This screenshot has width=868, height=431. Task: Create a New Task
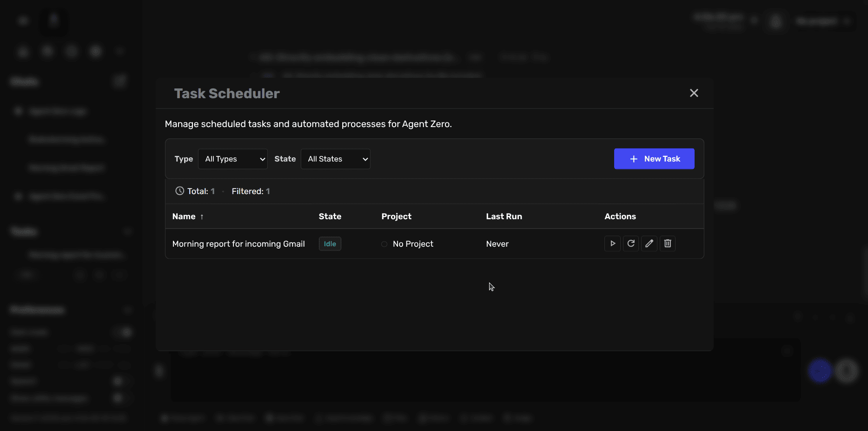(654, 159)
